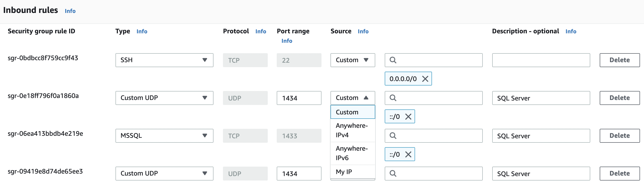Select rule ID sgr-0bdbcc8f759cc9f43 text
The height and width of the screenshot is (184, 644).
43,58
